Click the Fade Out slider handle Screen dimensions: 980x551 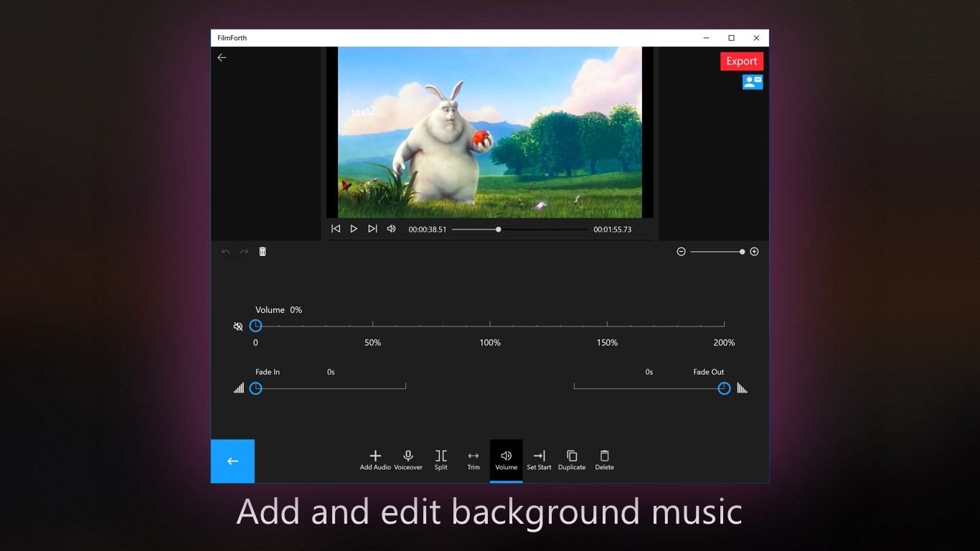tap(724, 388)
